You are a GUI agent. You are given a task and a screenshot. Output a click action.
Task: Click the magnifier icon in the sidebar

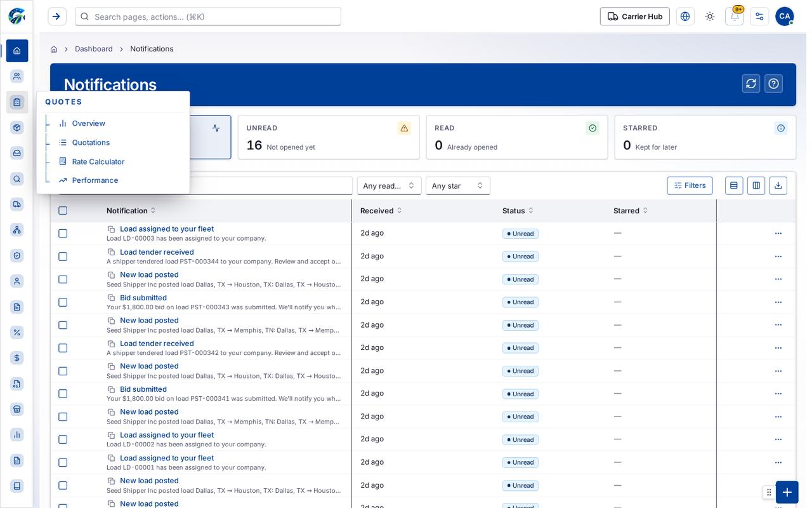(17, 179)
